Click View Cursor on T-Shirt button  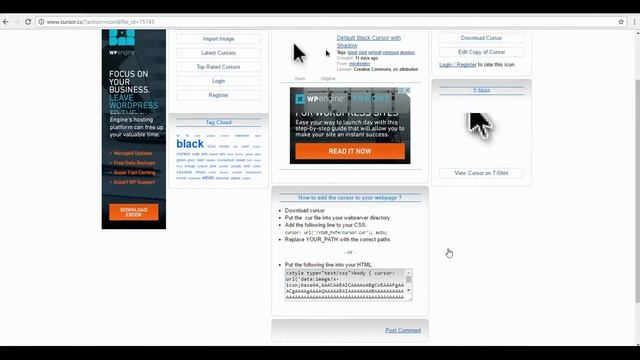481,173
